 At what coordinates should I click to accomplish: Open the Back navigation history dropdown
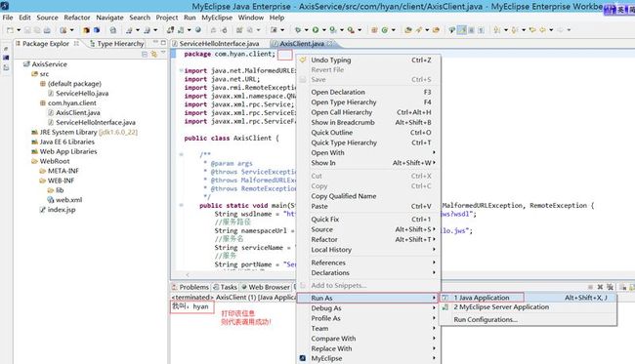551,30
